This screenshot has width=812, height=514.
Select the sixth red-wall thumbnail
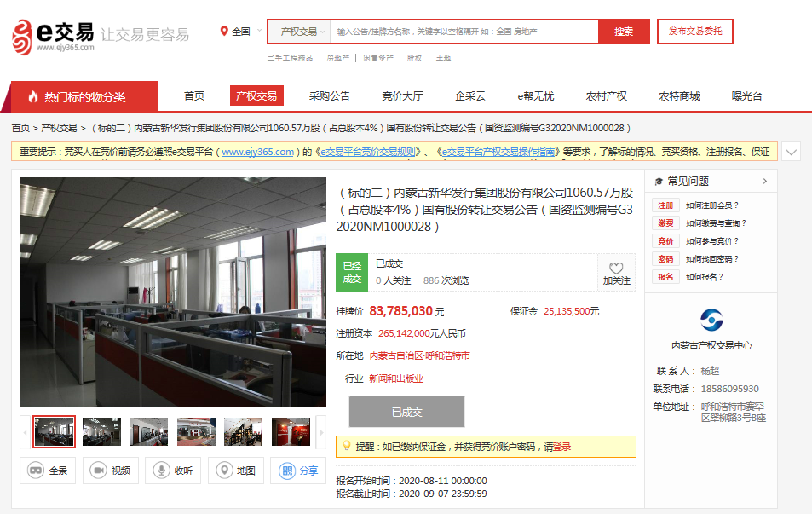291,431
